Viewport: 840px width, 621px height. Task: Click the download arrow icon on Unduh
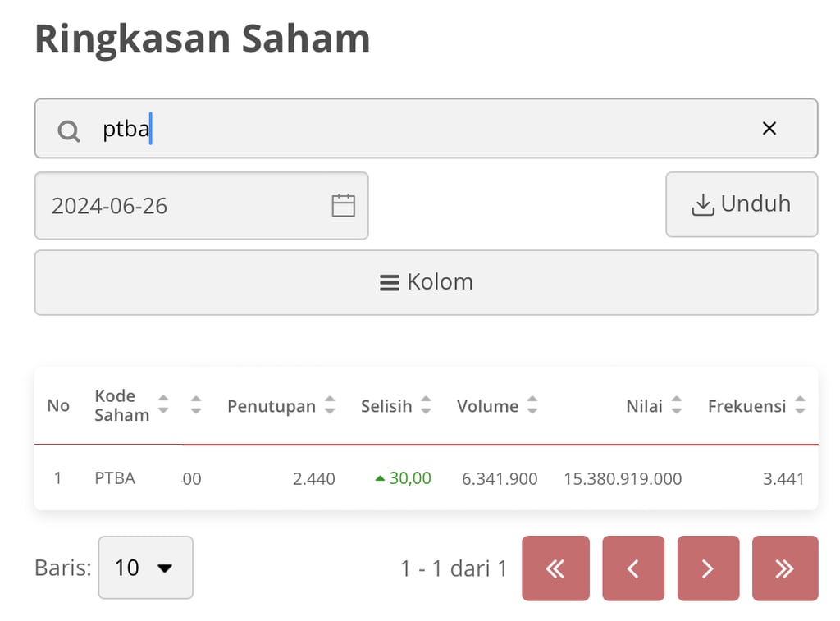(x=704, y=205)
